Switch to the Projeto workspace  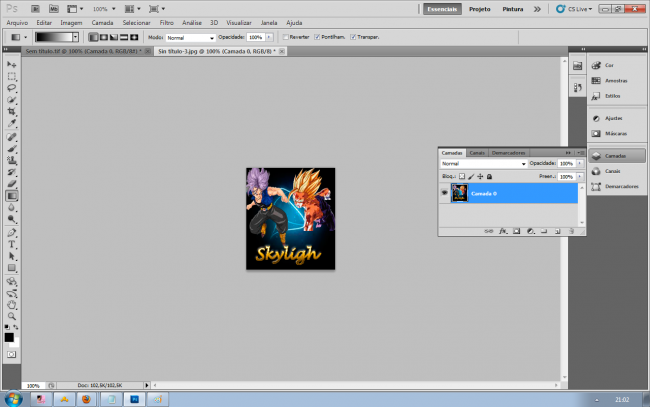pyautogui.click(x=480, y=9)
